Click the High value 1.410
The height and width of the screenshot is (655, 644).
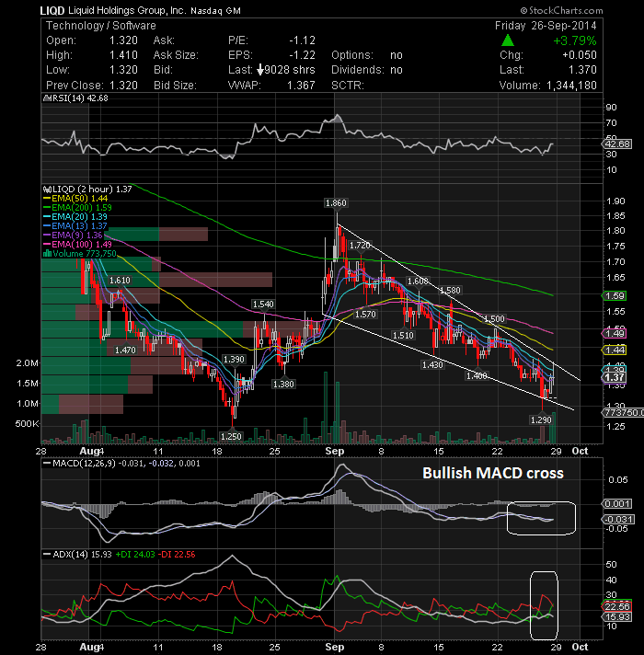pyautogui.click(x=123, y=55)
